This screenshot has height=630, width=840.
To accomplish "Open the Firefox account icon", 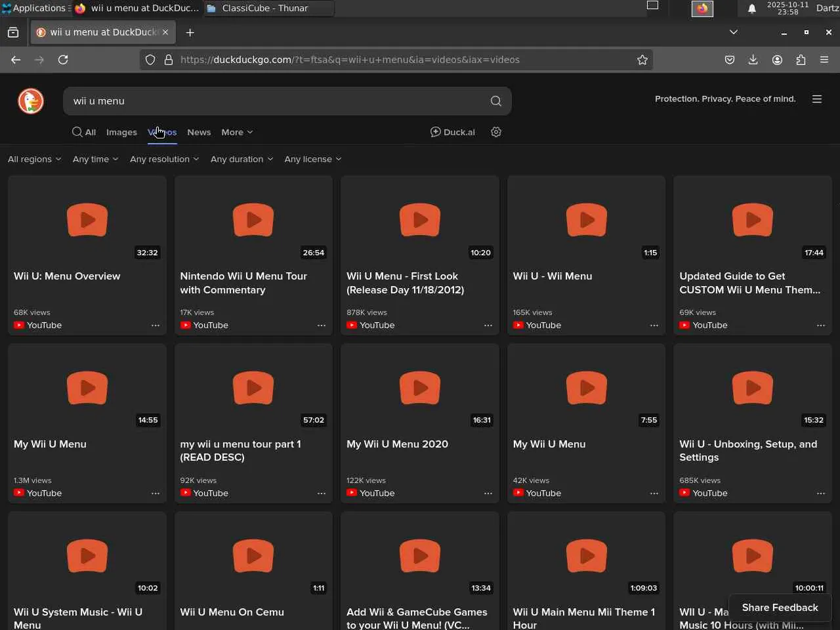I will (777, 60).
